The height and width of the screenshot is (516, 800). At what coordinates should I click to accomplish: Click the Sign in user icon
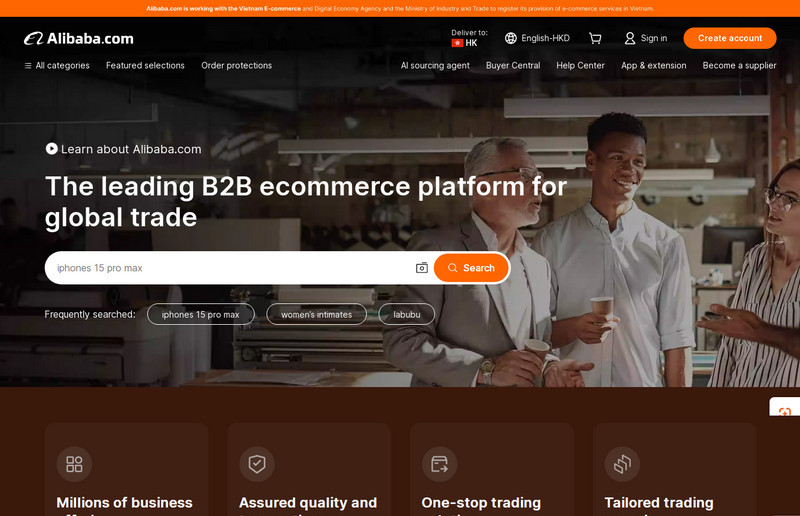pyautogui.click(x=630, y=38)
